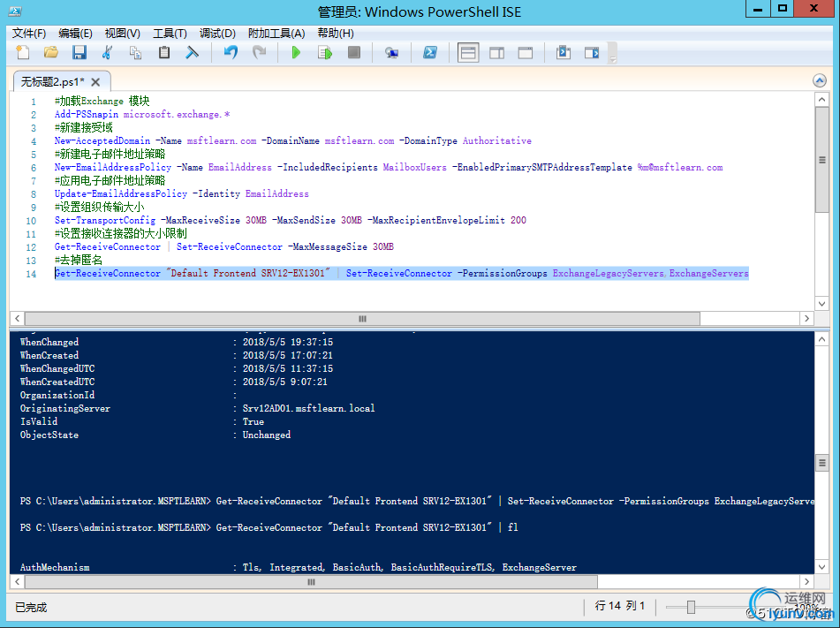
Task: Start PowerShell.exe console icon
Action: [429, 52]
